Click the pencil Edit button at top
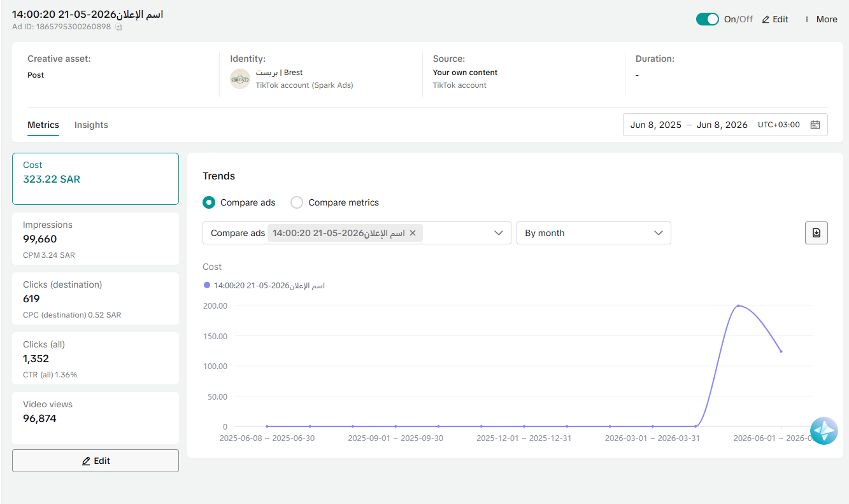The width and height of the screenshot is (849, 504). tap(775, 19)
